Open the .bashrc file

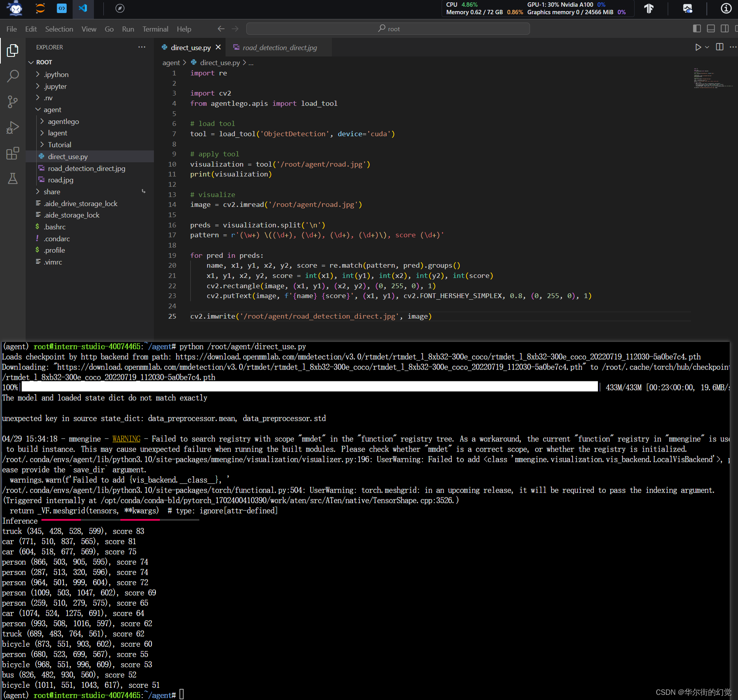(x=90, y=227)
